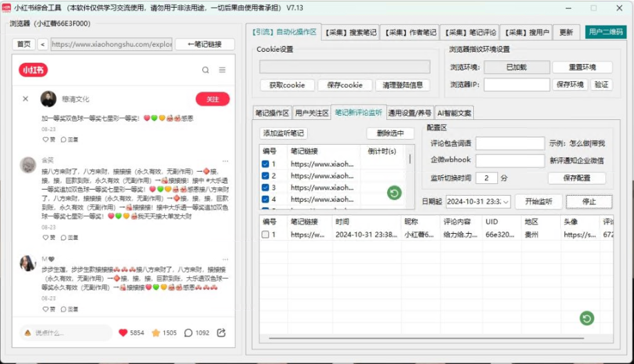634x364 pixels.
Task: Click 保存环境 button
Action: click(570, 84)
